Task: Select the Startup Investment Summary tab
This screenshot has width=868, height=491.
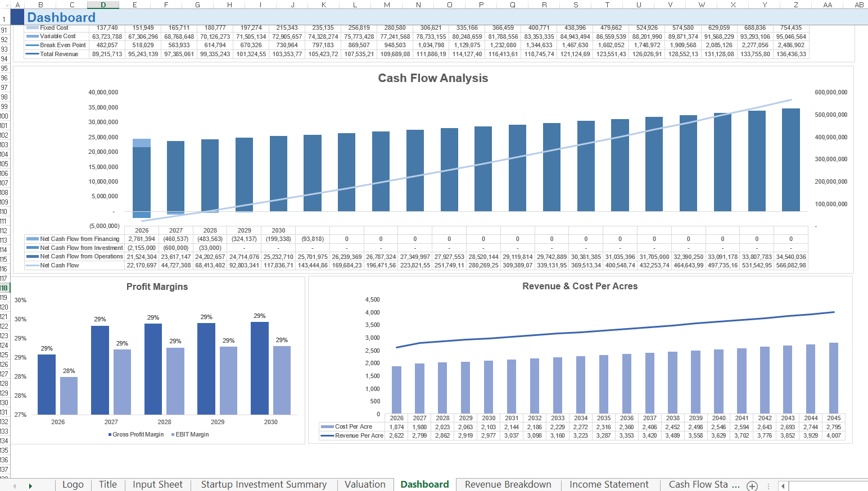Action: [x=264, y=485]
